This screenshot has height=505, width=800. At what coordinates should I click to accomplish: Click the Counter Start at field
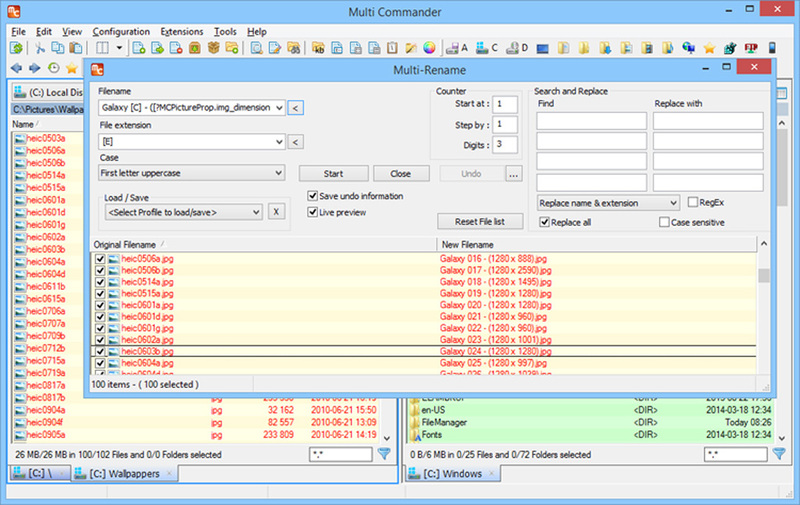coord(505,104)
